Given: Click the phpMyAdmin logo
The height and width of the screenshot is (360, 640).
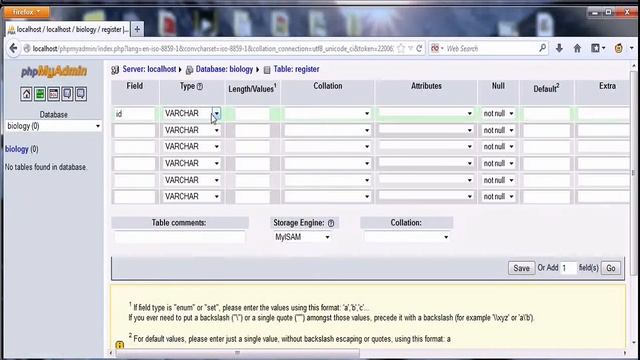Looking at the screenshot, I should 54,71.
